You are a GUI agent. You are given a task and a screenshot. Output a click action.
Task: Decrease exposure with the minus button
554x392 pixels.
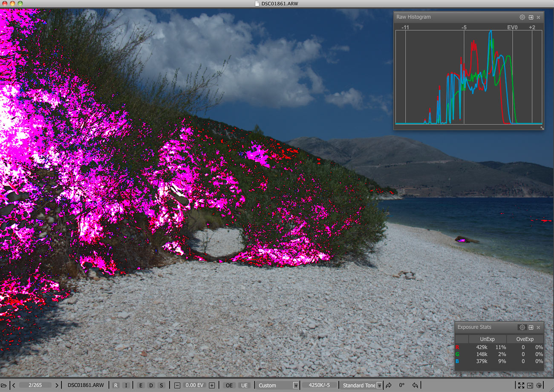coord(177,385)
